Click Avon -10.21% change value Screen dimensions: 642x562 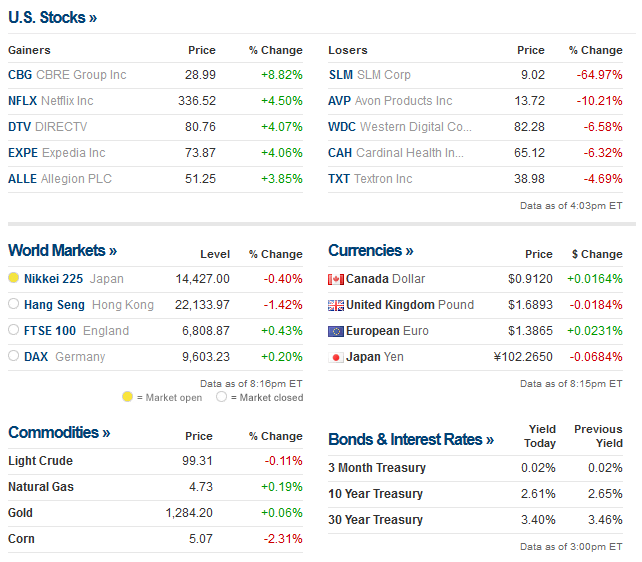click(x=599, y=101)
